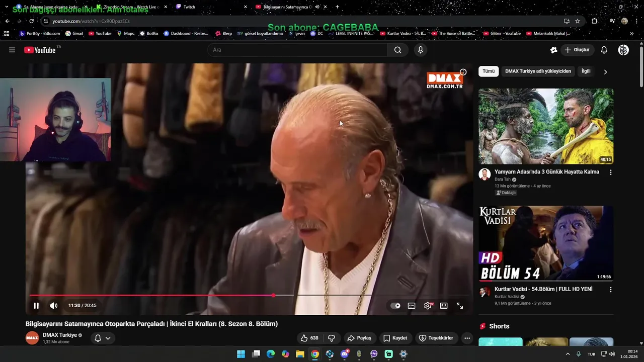
Task: Select the İlgili filter chip
Action: [x=586, y=71]
